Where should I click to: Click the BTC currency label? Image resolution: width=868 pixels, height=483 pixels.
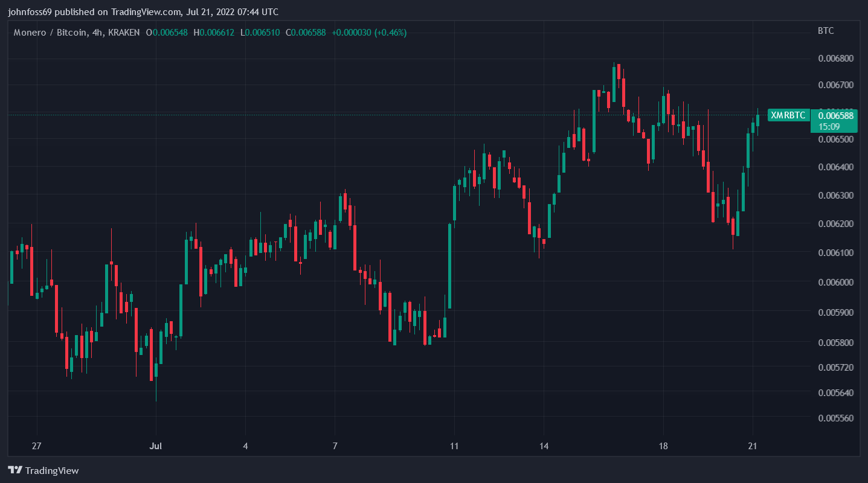click(826, 30)
